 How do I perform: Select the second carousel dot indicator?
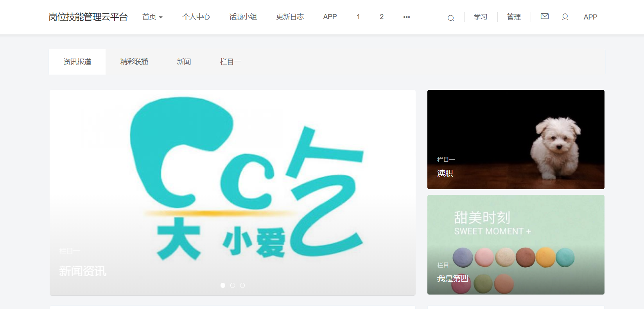(233, 286)
